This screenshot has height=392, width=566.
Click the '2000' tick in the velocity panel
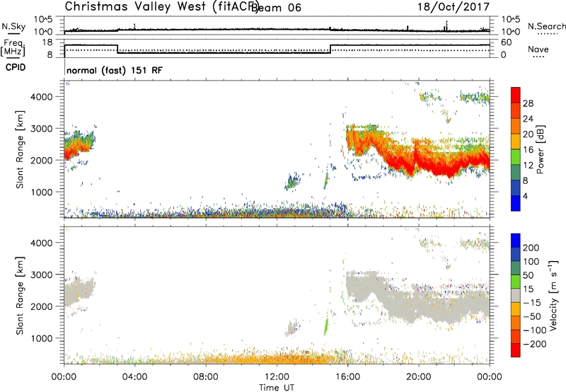42,306
